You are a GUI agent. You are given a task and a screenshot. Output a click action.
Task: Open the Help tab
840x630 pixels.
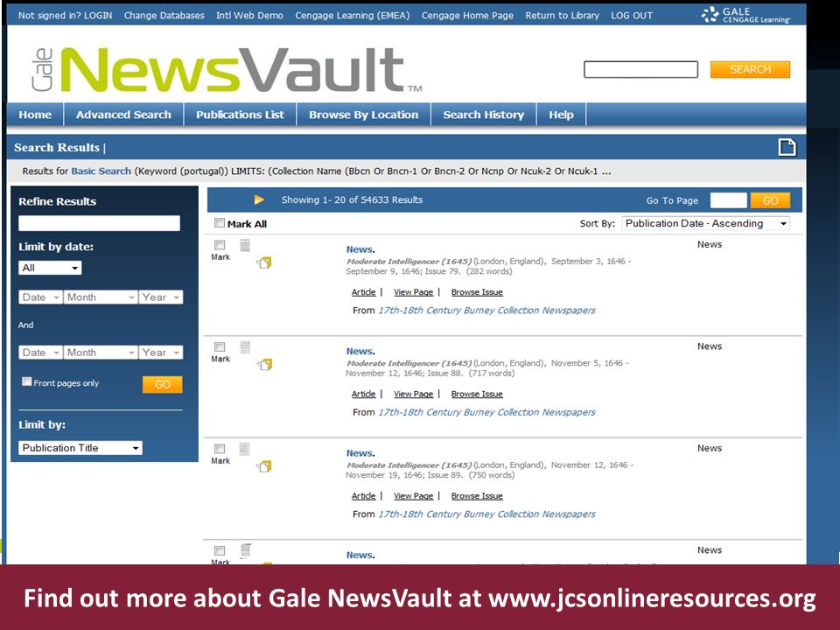[x=561, y=115]
